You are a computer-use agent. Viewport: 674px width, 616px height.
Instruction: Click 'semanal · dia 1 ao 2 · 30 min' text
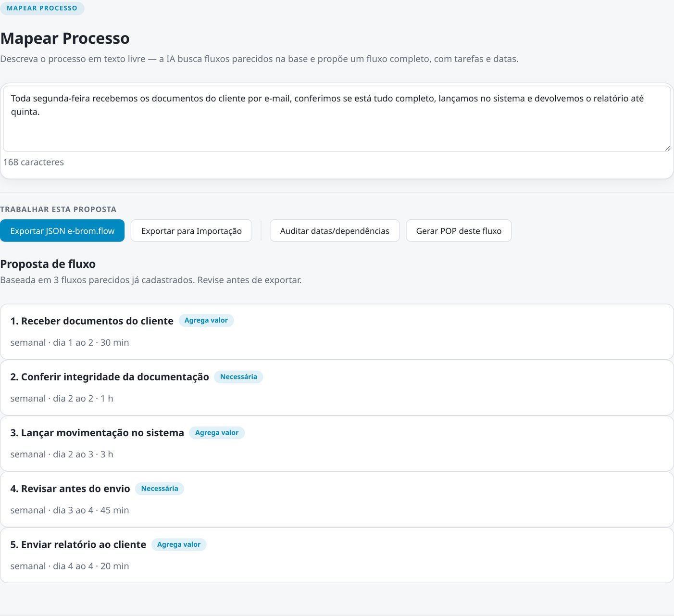click(70, 343)
